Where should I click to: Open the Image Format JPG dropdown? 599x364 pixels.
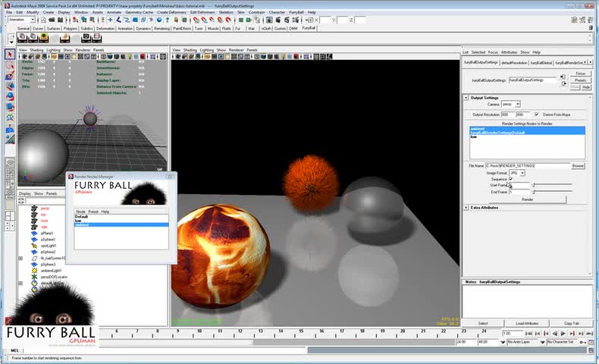coord(517,173)
